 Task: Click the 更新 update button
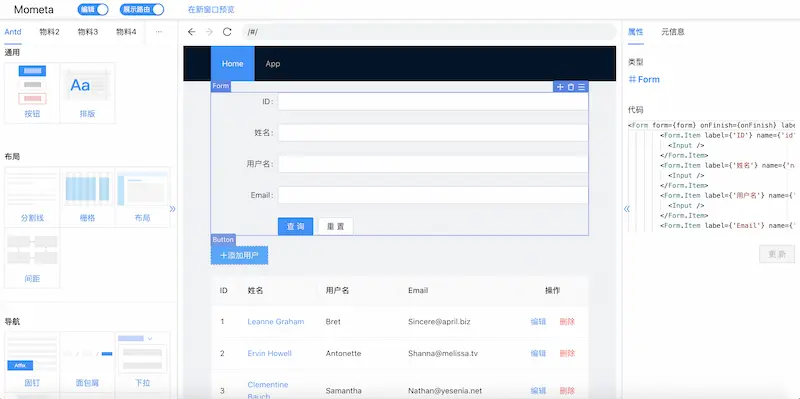[x=777, y=254]
